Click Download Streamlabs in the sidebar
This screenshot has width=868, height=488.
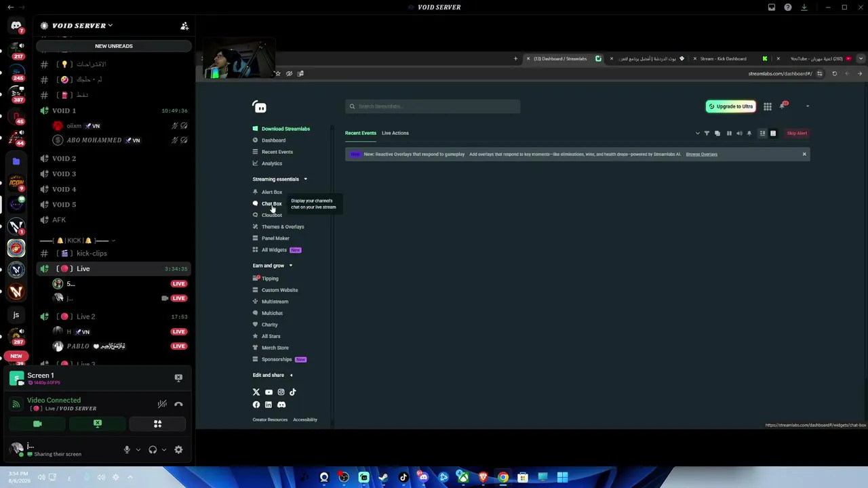pyautogui.click(x=285, y=129)
